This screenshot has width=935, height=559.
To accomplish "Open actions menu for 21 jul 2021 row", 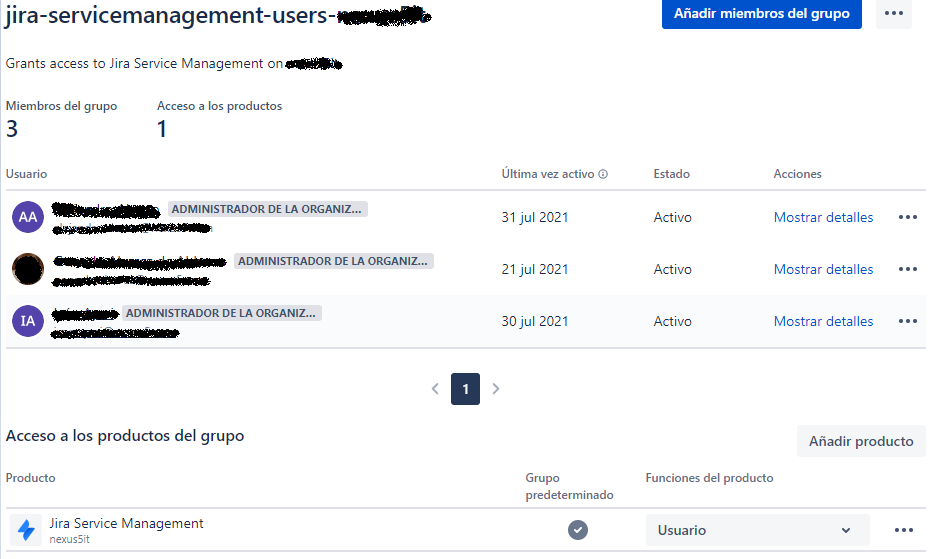I will (x=908, y=269).
